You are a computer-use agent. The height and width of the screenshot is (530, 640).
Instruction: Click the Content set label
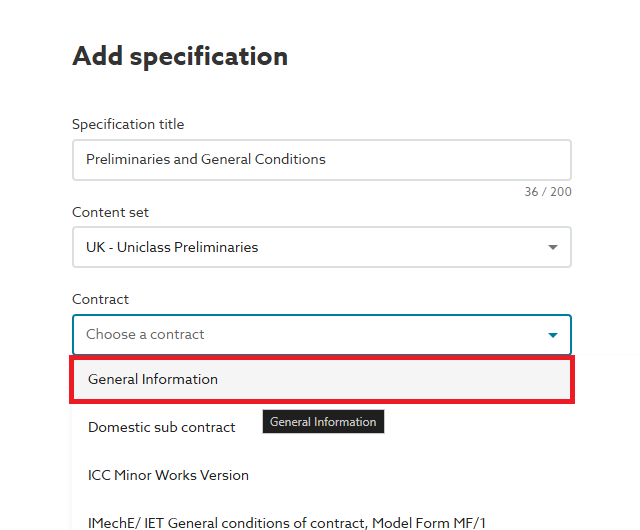(x=110, y=212)
